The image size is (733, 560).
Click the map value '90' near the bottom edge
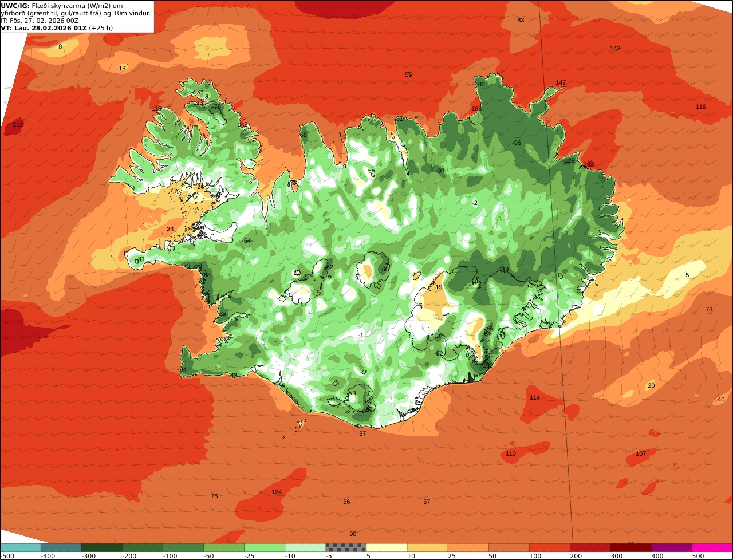point(353,534)
